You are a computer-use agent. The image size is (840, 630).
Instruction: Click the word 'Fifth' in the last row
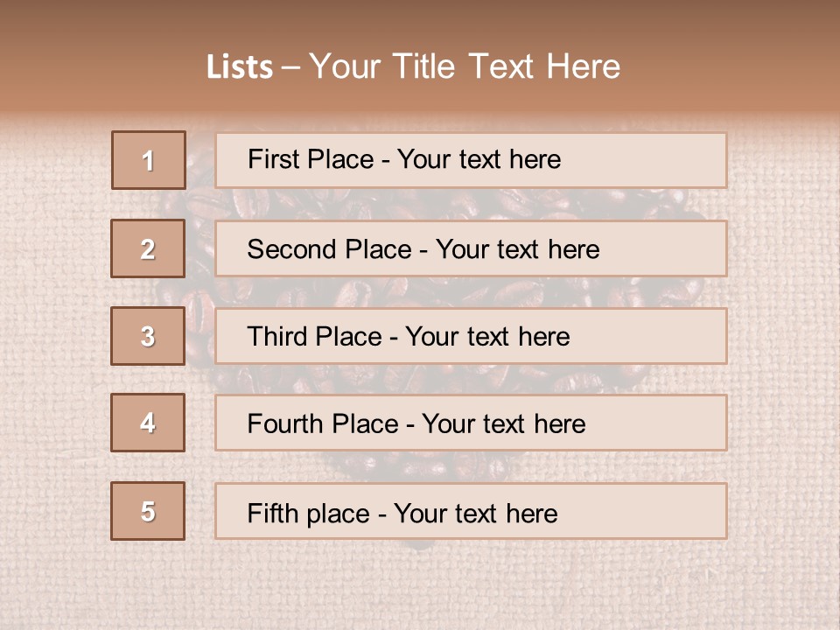272,513
